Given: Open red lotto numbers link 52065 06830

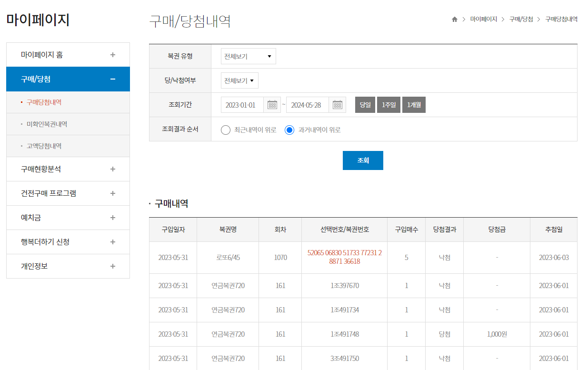Looking at the screenshot, I should (345, 257).
